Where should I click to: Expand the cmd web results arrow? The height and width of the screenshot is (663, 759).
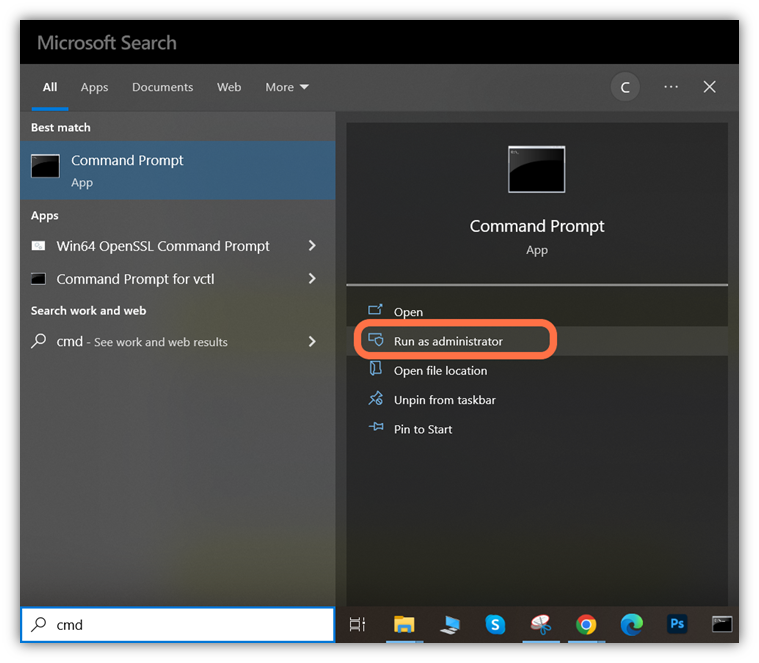312,342
